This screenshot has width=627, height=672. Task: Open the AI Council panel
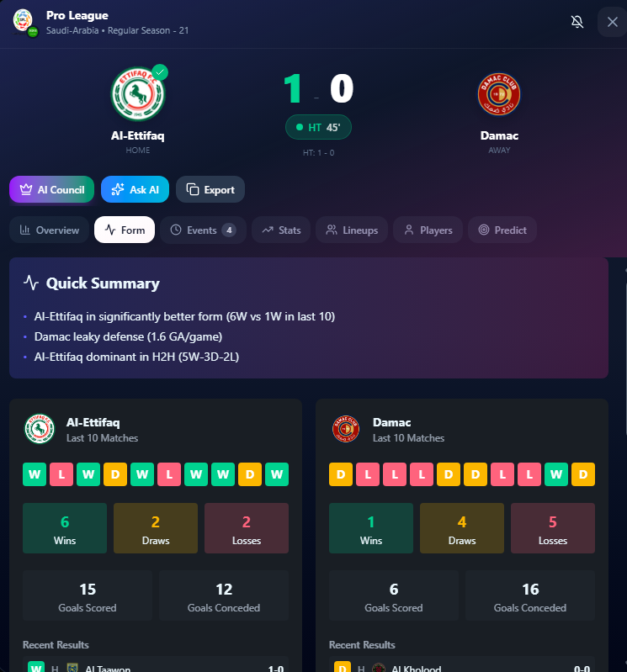pyautogui.click(x=52, y=189)
